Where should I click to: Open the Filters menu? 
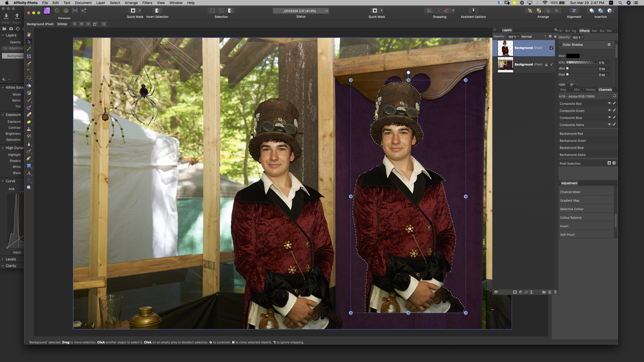pyautogui.click(x=147, y=3)
